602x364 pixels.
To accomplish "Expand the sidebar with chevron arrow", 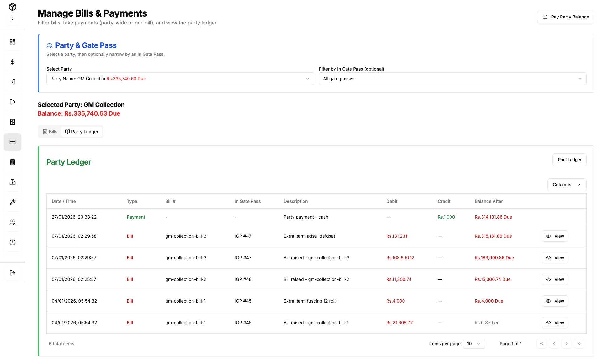I will (13, 19).
